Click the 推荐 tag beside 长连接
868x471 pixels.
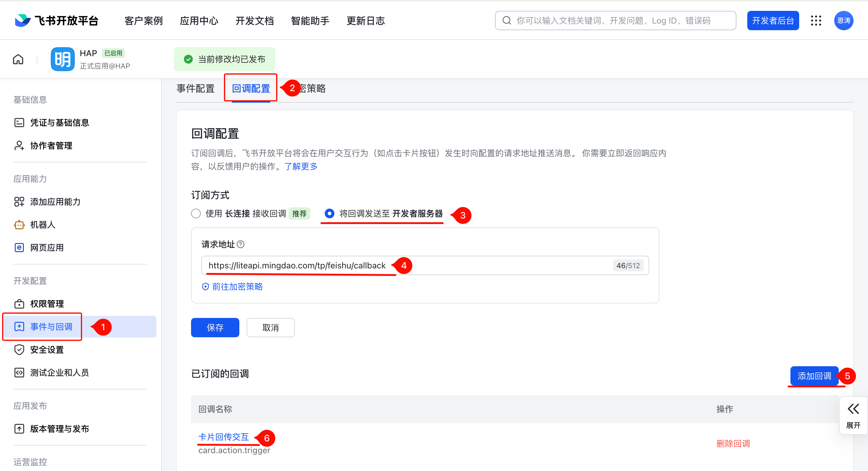pos(299,213)
